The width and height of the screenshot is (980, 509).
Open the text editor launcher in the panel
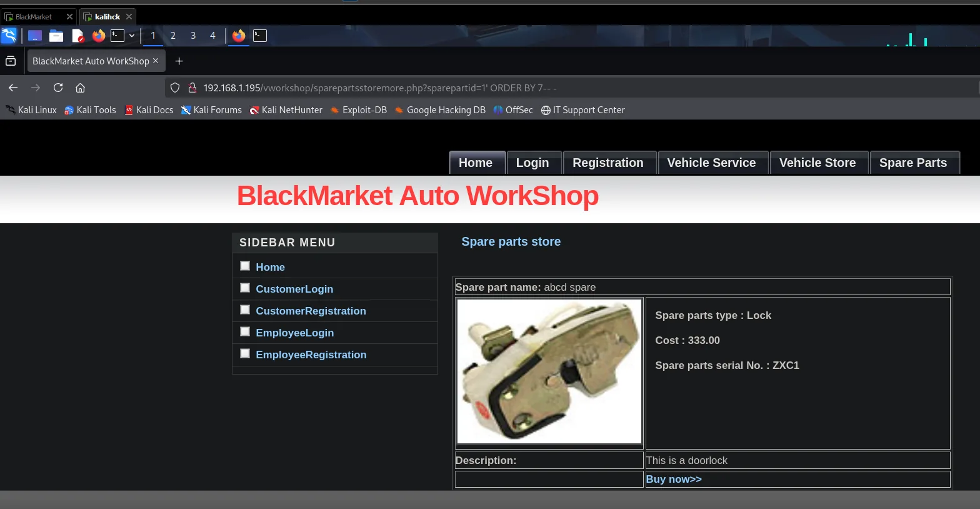[77, 36]
